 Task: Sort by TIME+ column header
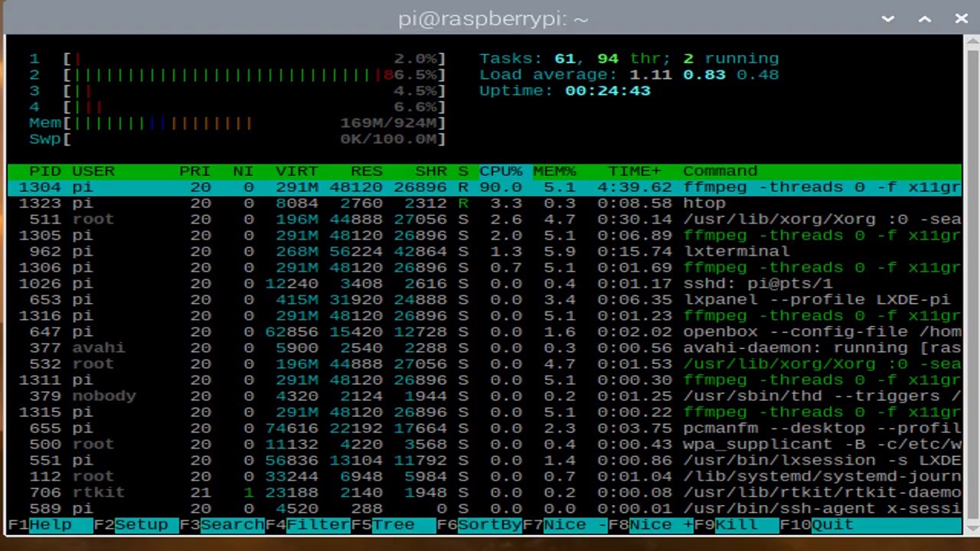point(634,171)
